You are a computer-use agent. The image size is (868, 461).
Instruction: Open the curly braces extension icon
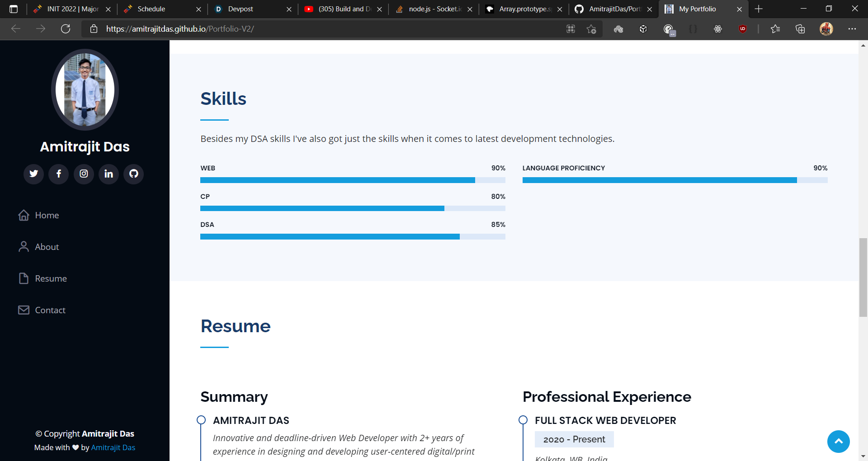pyautogui.click(x=693, y=29)
